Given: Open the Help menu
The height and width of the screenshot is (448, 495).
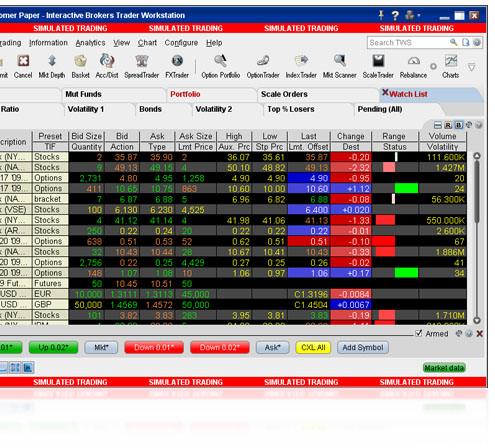Looking at the screenshot, I should (x=214, y=43).
